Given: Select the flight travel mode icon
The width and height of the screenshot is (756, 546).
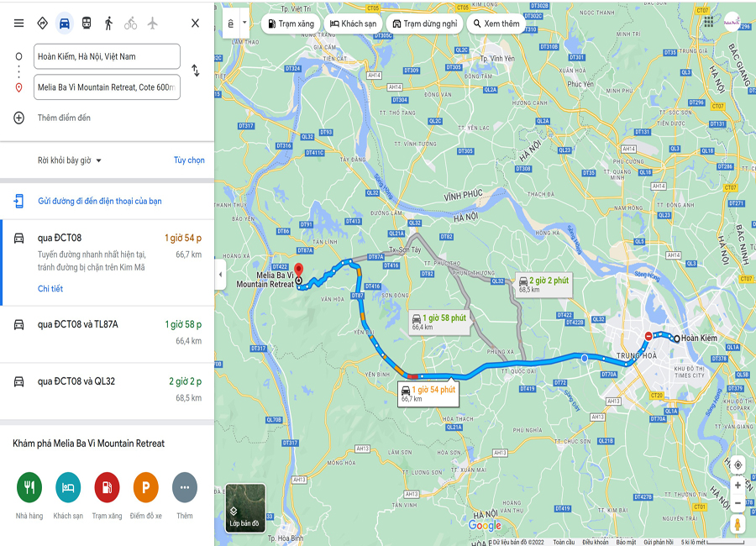Looking at the screenshot, I should (152, 24).
